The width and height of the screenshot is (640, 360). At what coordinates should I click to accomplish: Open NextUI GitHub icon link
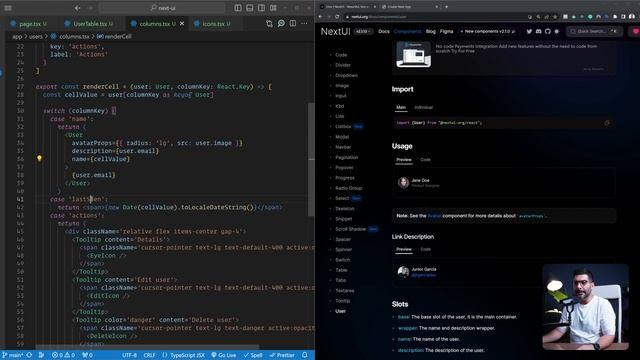(548, 31)
